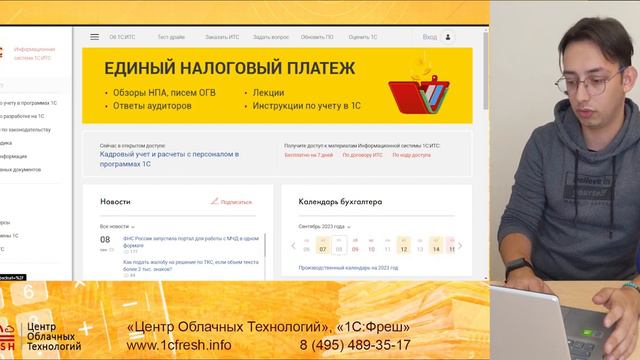This screenshot has width=640, height=360.
Task: Click the Подписаться link in Новости
Action: point(236,202)
